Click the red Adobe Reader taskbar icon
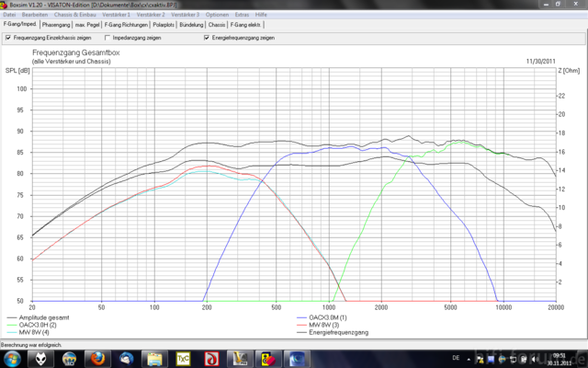This screenshot has width=588, height=368. coord(211,357)
